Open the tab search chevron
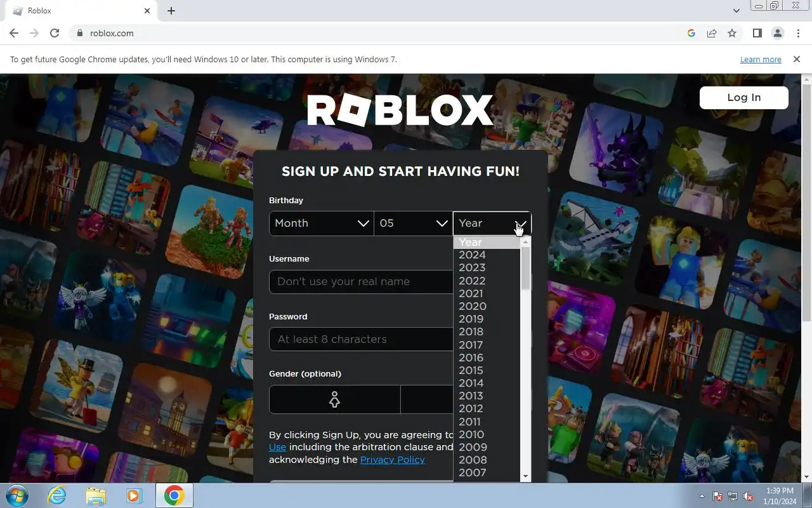This screenshot has width=812, height=508. pos(736,11)
